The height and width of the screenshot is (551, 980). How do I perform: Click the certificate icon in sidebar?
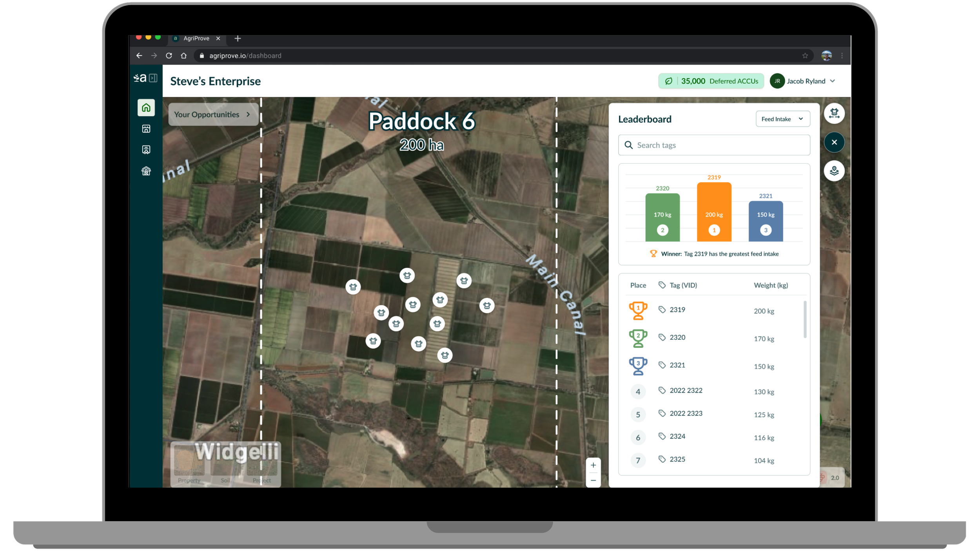146,150
